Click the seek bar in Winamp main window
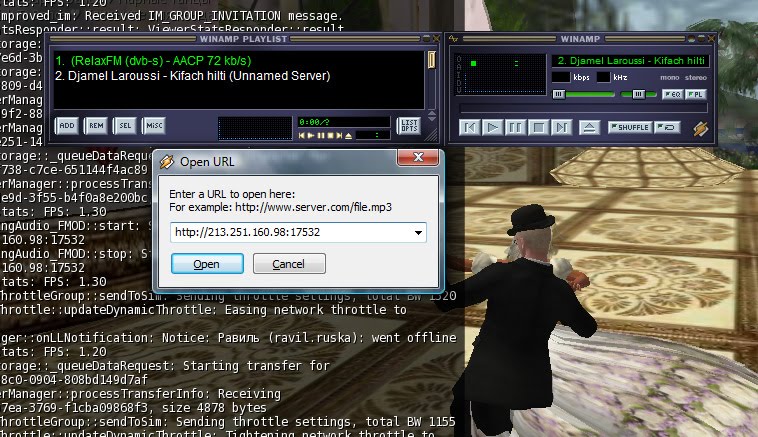758x437 pixels. [583, 108]
